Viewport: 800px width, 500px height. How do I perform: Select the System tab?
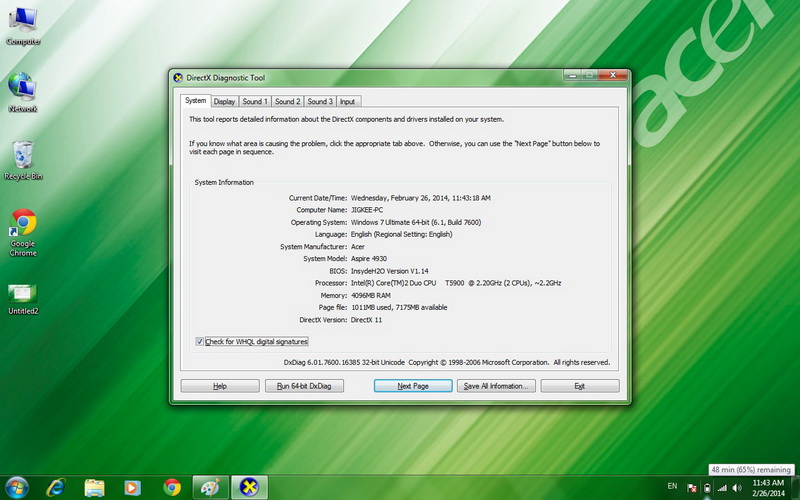point(195,101)
